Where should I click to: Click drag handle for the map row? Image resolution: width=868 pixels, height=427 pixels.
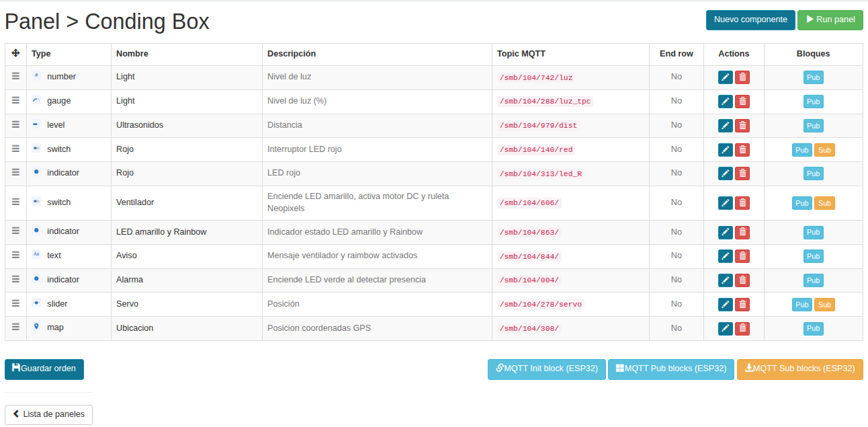(15, 327)
